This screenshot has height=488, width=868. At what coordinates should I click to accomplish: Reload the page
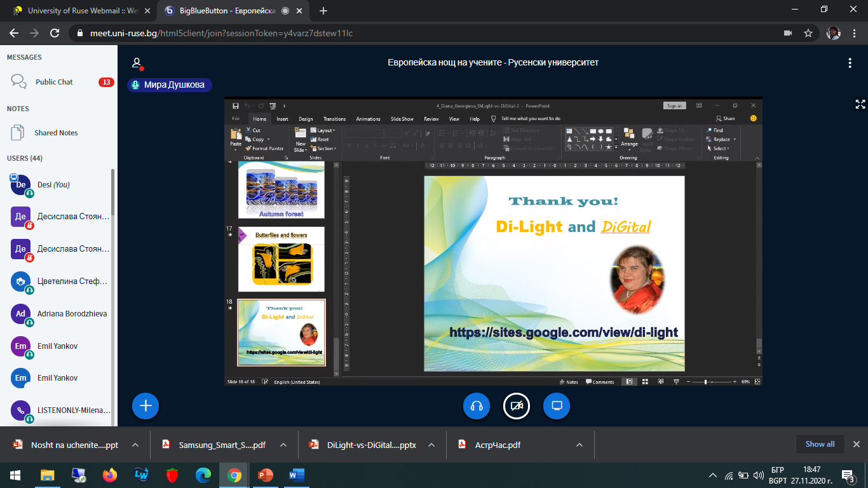tap(55, 33)
